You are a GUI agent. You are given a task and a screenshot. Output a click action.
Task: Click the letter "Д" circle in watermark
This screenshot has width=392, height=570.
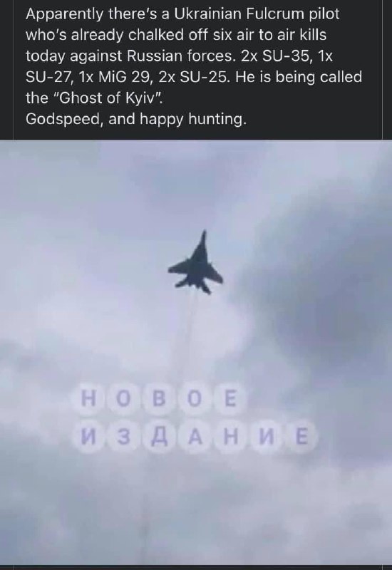[x=160, y=437]
